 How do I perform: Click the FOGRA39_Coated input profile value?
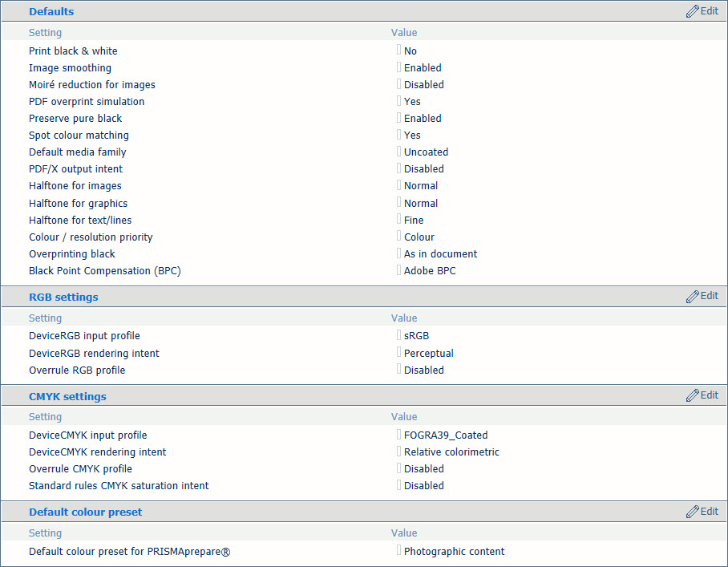pyautogui.click(x=446, y=435)
